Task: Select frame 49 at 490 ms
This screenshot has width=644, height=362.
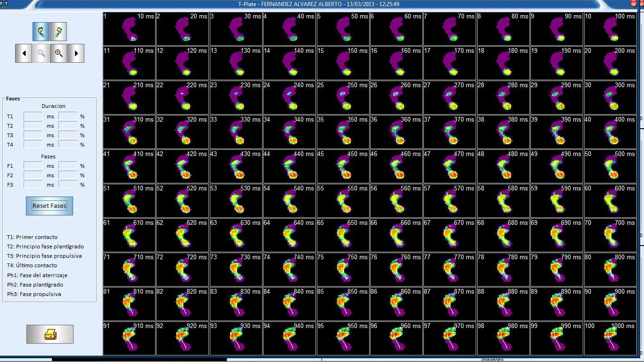Action: point(557,166)
